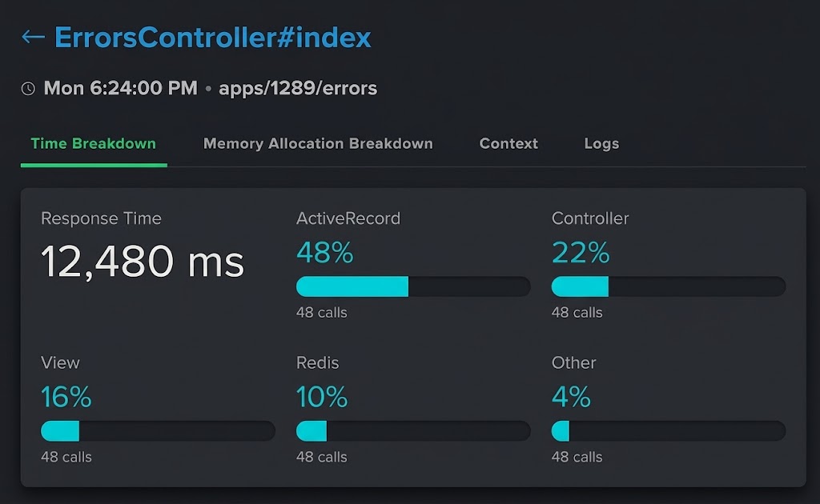
Task: Click the Redis progress bar
Action: pyautogui.click(x=413, y=431)
